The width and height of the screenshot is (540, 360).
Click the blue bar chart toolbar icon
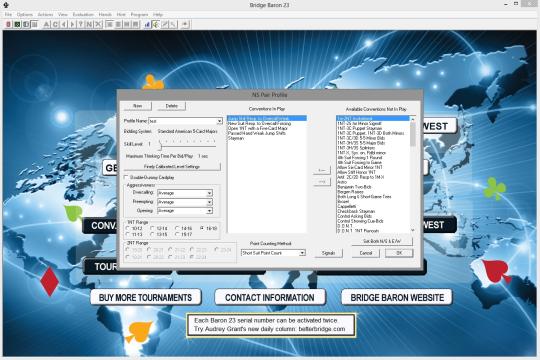(147, 24)
